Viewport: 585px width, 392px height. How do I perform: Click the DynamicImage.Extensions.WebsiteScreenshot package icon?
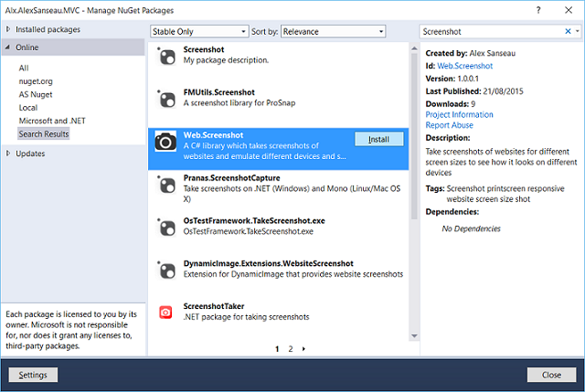166,270
